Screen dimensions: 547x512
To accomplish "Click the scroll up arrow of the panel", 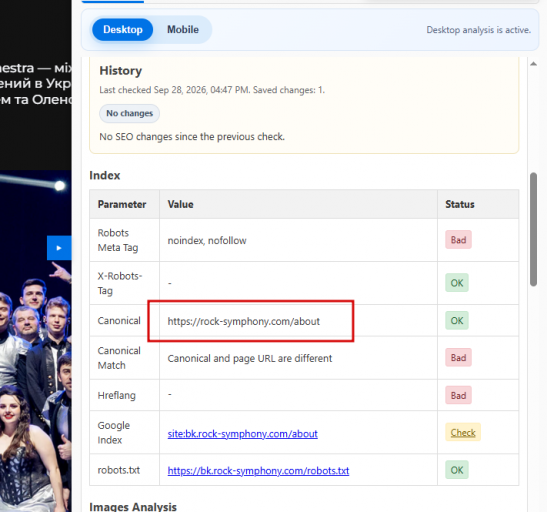I will coord(533,64).
